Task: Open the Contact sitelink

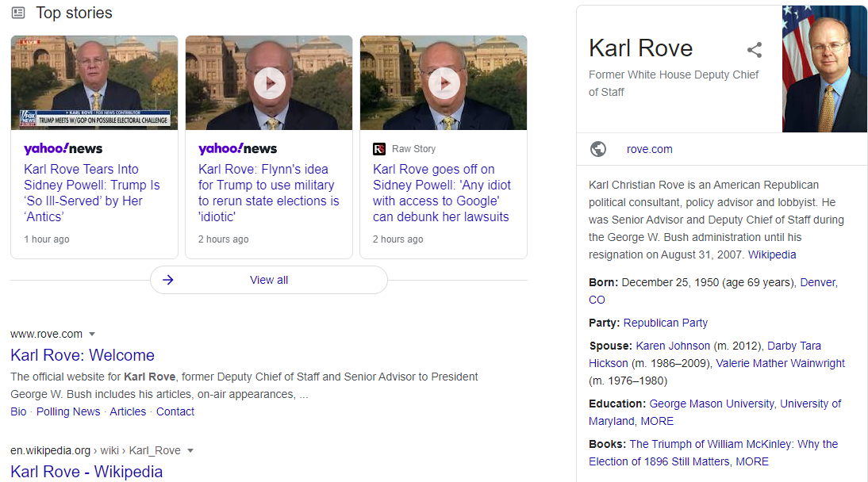Action: pyautogui.click(x=175, y=411)
